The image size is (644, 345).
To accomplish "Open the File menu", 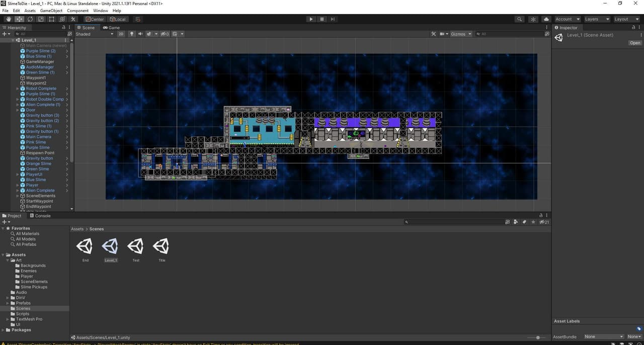I will point(5,11).
